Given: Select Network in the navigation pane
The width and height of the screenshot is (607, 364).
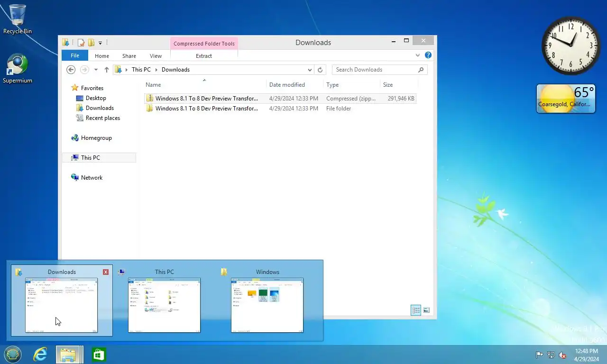Looking at the screenshot, I should (92, 178).
